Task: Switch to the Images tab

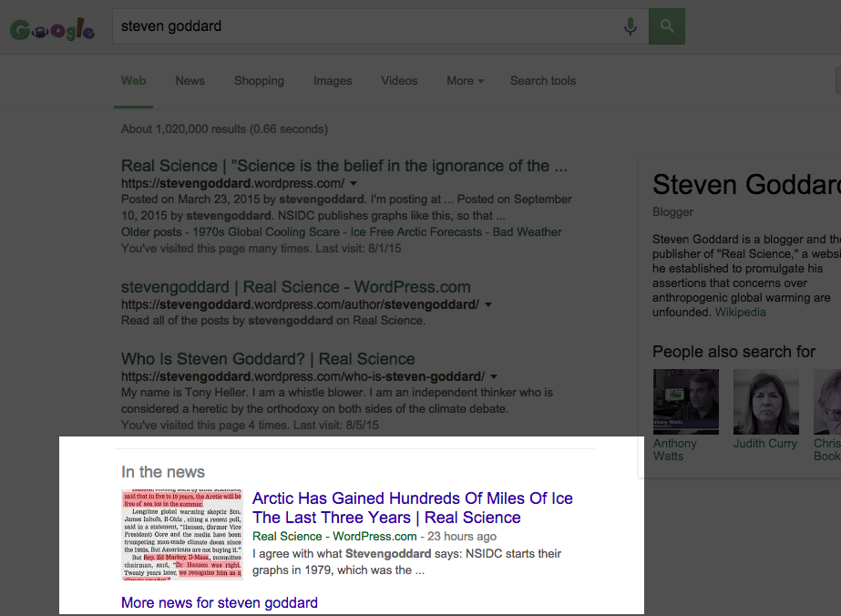Action: pyautogui.click(x=333, y=81)
